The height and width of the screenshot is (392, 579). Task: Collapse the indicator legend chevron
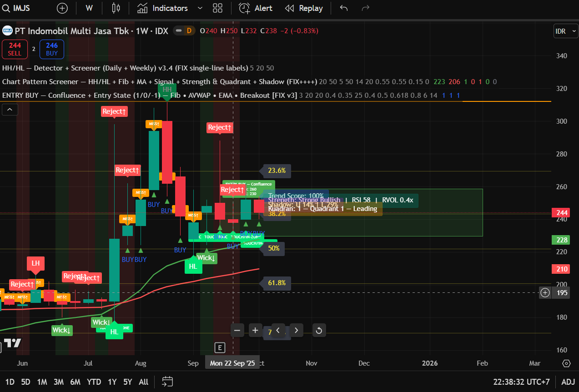10,109
